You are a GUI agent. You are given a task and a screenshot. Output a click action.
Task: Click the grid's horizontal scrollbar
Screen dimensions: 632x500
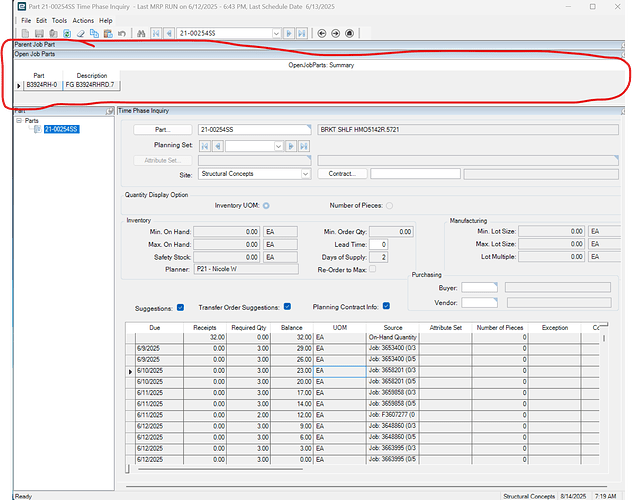tap(220, 469)
